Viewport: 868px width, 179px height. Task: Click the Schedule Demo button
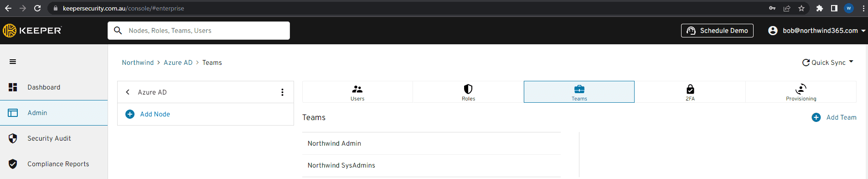click(717, 31)
